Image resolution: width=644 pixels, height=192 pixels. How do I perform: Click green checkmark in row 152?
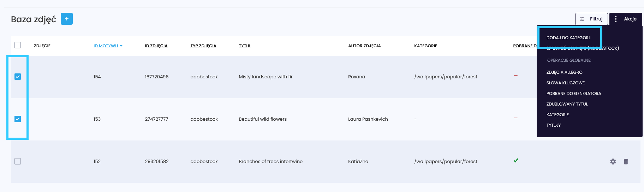tap(516, 161)
